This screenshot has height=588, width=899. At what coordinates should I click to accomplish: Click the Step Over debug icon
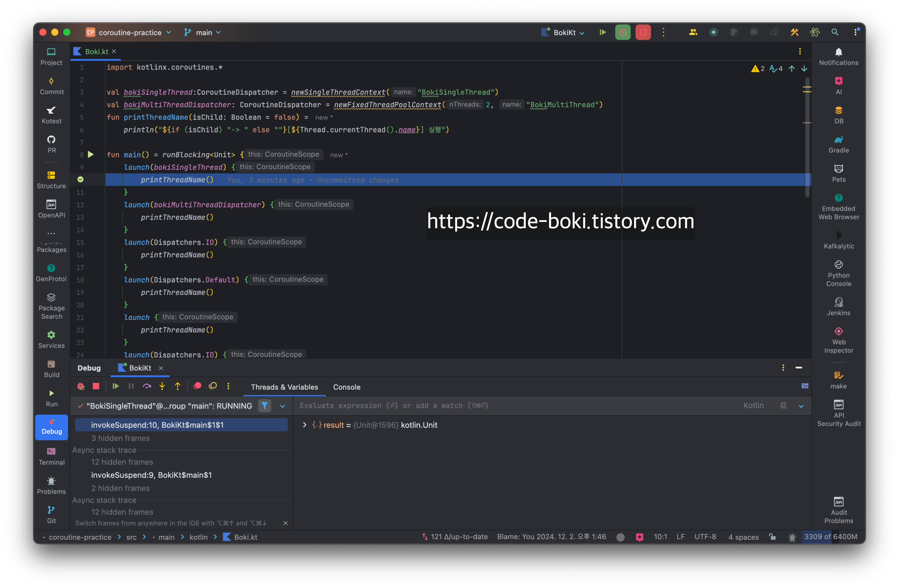tap(147, 386)
